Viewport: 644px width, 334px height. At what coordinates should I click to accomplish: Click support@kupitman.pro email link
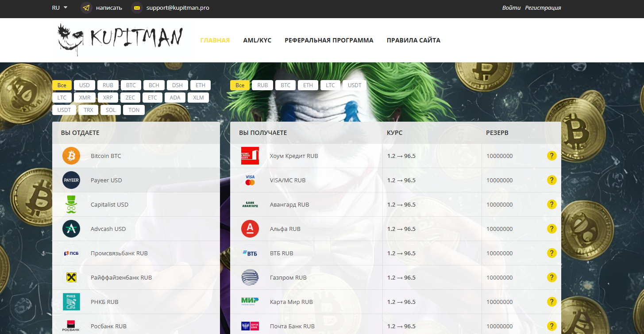(178, 8)
